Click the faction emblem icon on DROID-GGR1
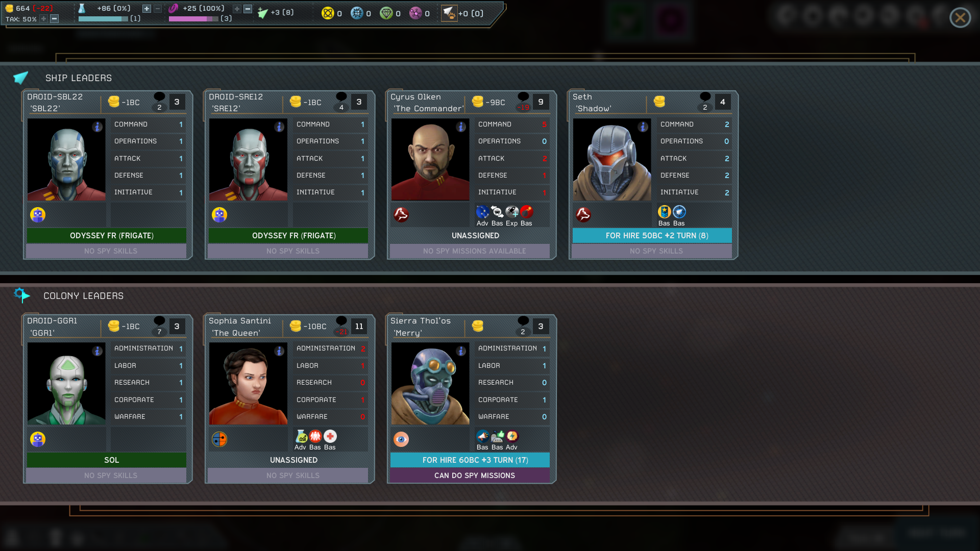Viewport: 980px width, 551px height. 38,438
